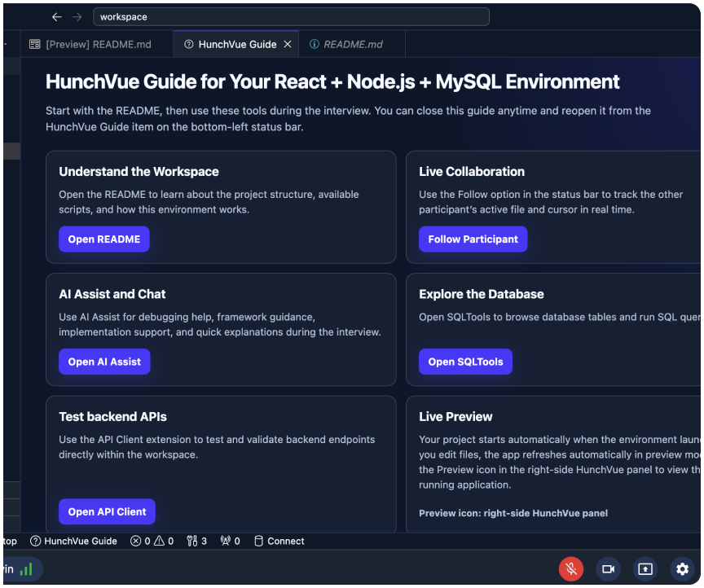This screenshot has height=588, width=704.
Task: Open API Client from the guide
Action: pos(107,511)
